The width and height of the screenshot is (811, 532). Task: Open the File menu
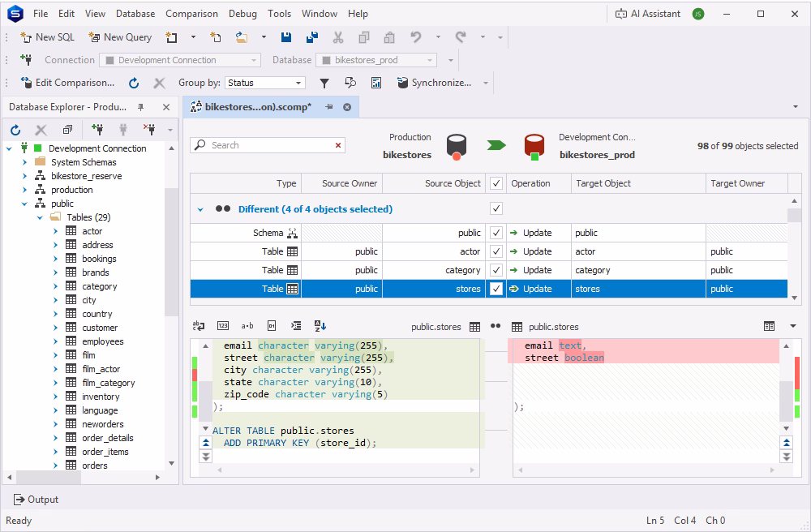pyautogui.click(x=41, y=14)
